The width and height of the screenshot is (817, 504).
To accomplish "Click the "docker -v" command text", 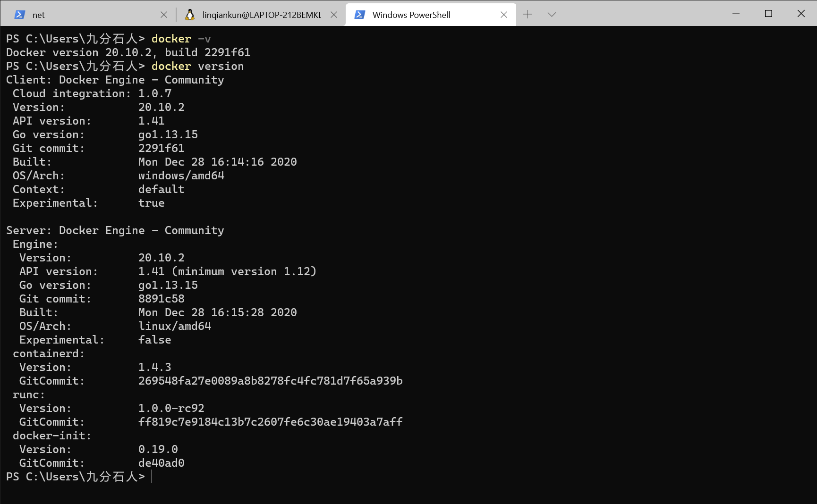I will 181,39.
